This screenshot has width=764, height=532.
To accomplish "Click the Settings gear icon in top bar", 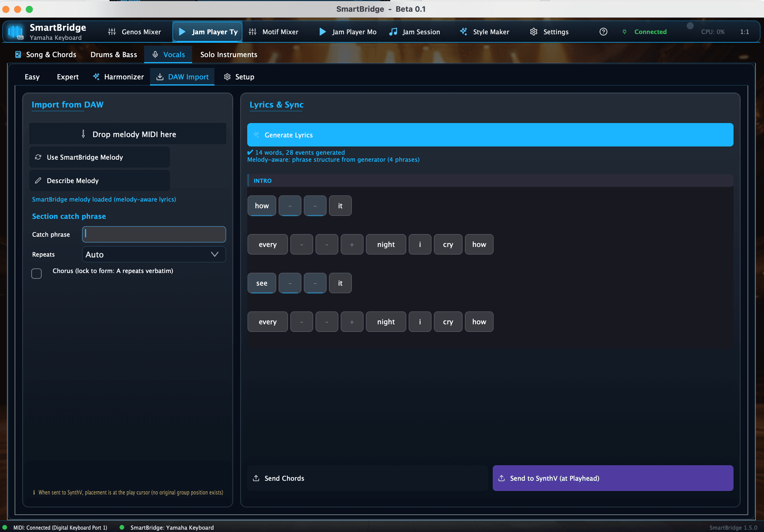I will click(534, 32).
